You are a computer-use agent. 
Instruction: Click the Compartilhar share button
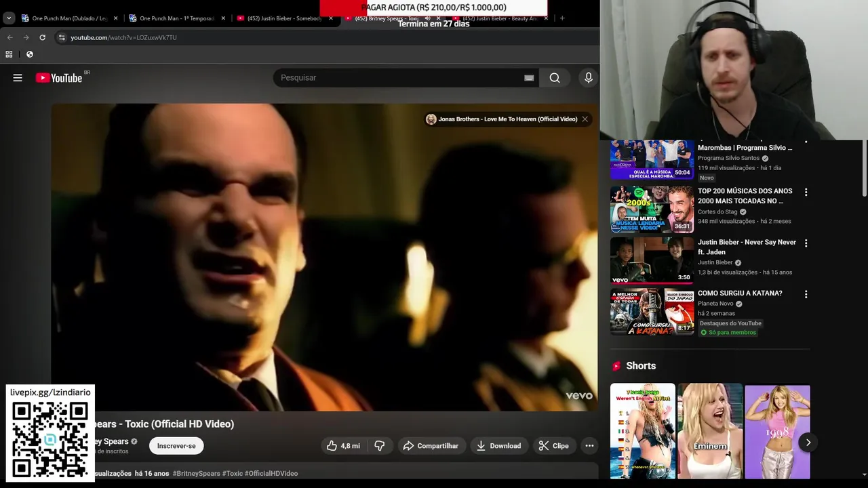[x=431, y=446]
